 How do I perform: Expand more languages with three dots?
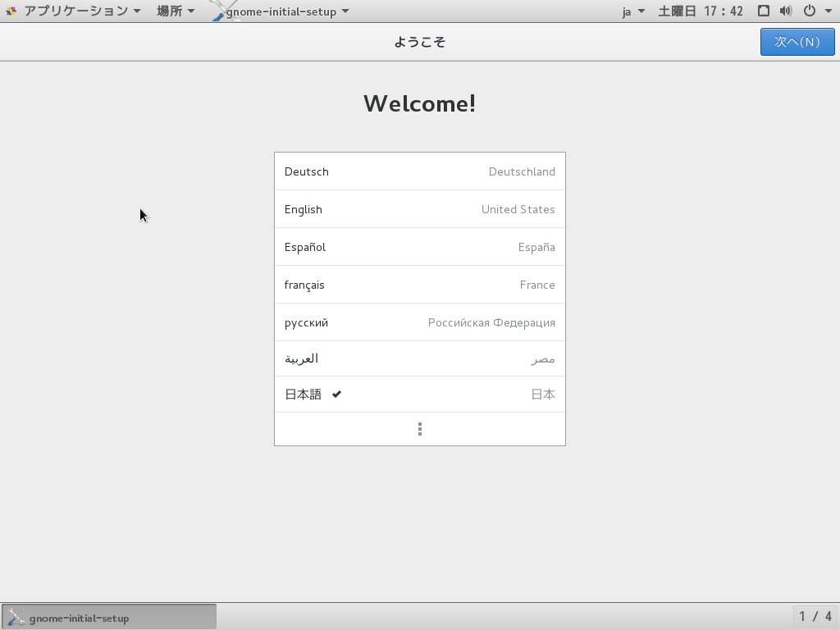[419, 429]
